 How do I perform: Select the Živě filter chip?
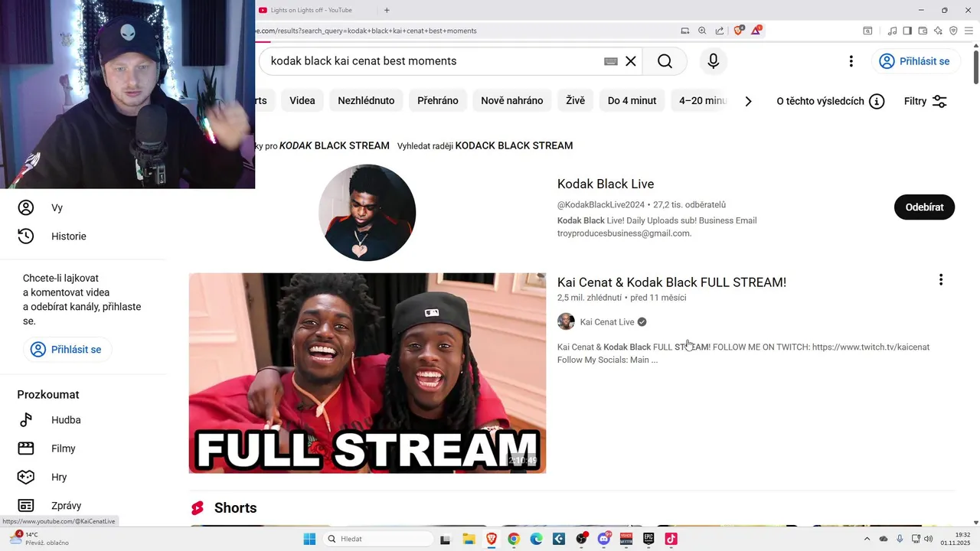click(575, 100)
